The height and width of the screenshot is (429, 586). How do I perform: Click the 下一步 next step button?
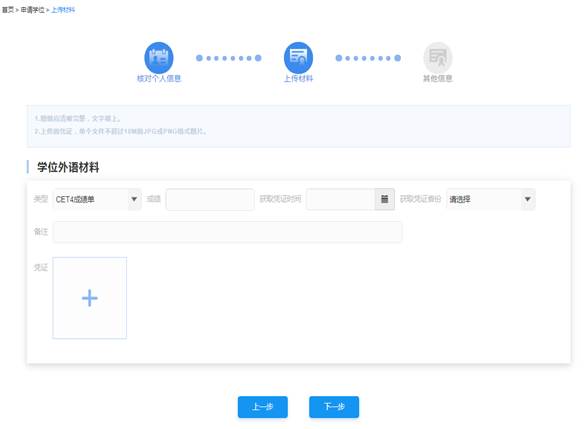[334, 407]
